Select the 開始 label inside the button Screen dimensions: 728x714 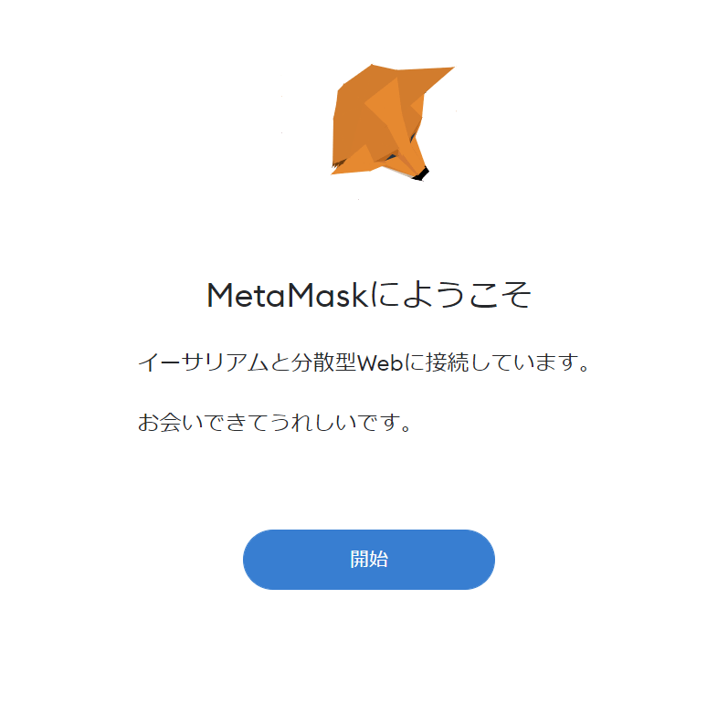(x=369, y=560)
